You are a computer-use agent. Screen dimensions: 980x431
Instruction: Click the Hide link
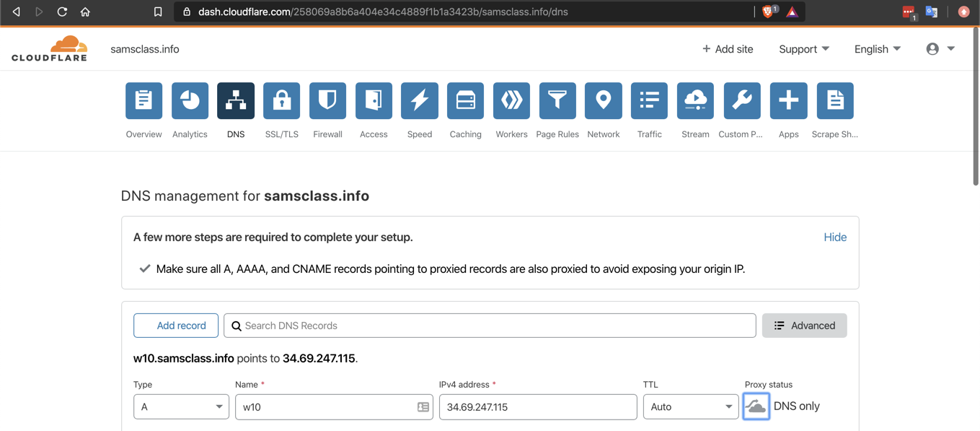(835, 237)
